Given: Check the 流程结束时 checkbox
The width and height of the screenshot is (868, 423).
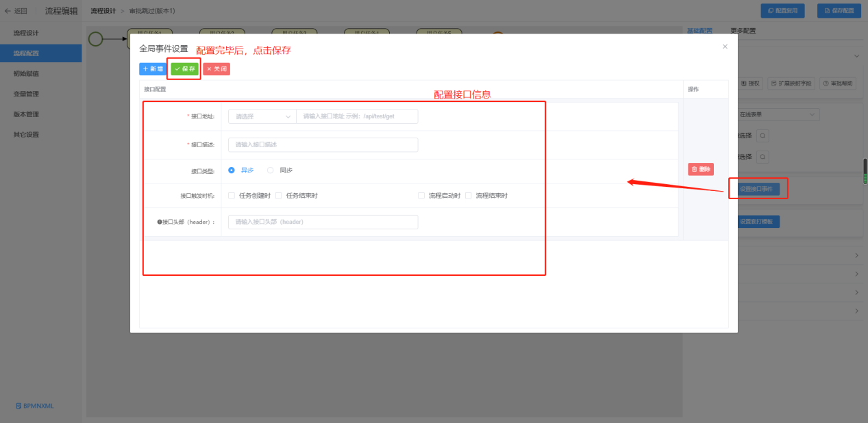Looking at the screenshot, I should click(x=469, y=196).
